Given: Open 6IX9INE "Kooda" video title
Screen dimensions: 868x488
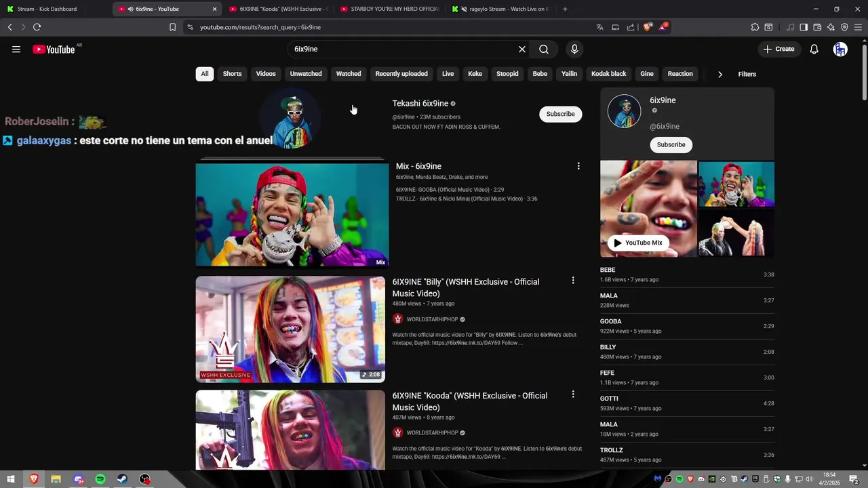Looking at the screenshot, I should pyautogui.click(x=470, y=401).
